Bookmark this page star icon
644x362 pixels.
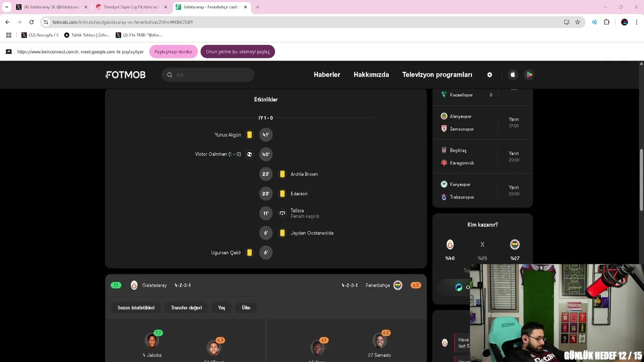[x=578, y=22]
